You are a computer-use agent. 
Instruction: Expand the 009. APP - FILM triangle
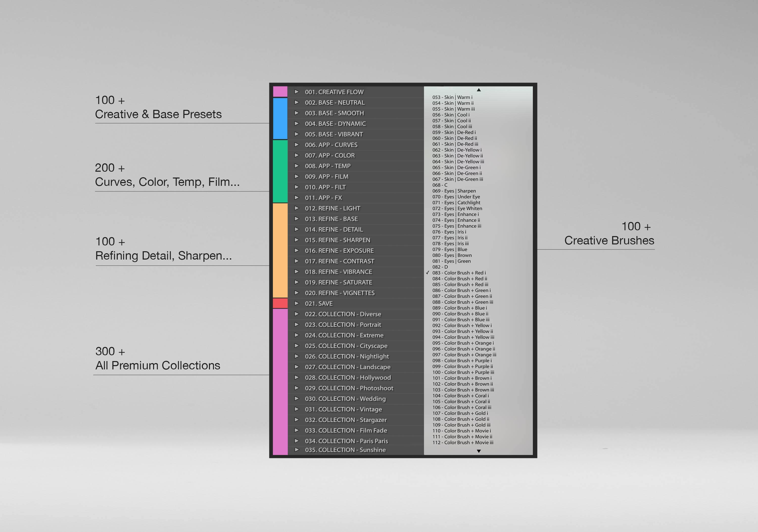(296, 176)
